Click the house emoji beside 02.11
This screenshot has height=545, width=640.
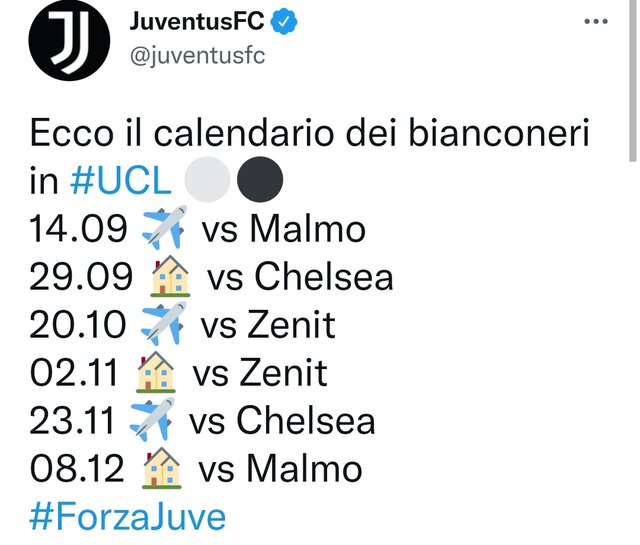point(156,371)
